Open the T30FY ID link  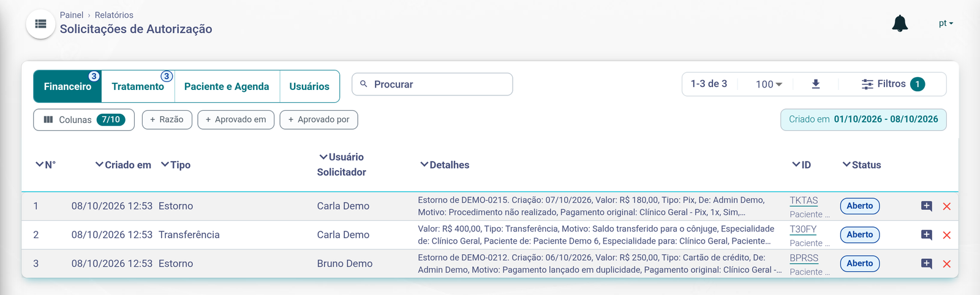click(x=803, y=230)
